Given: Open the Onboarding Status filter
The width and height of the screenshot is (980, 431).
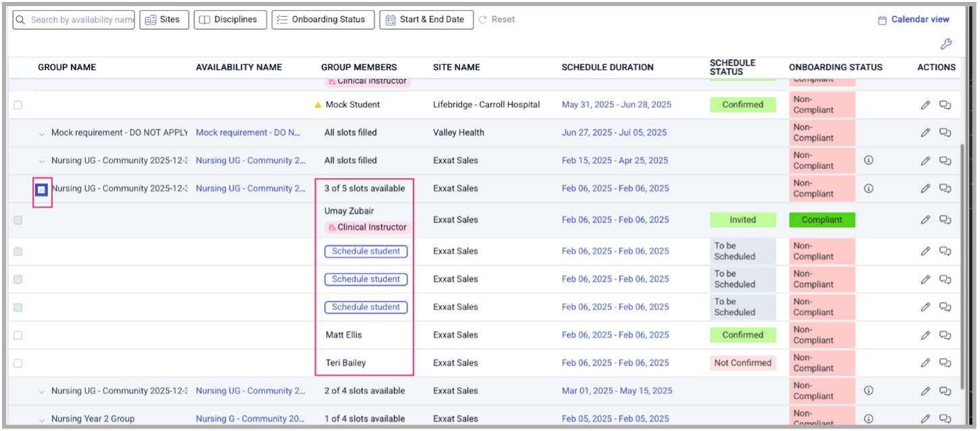Looking at the screenshot, I should pyautogui.click(x=323, y=20).
